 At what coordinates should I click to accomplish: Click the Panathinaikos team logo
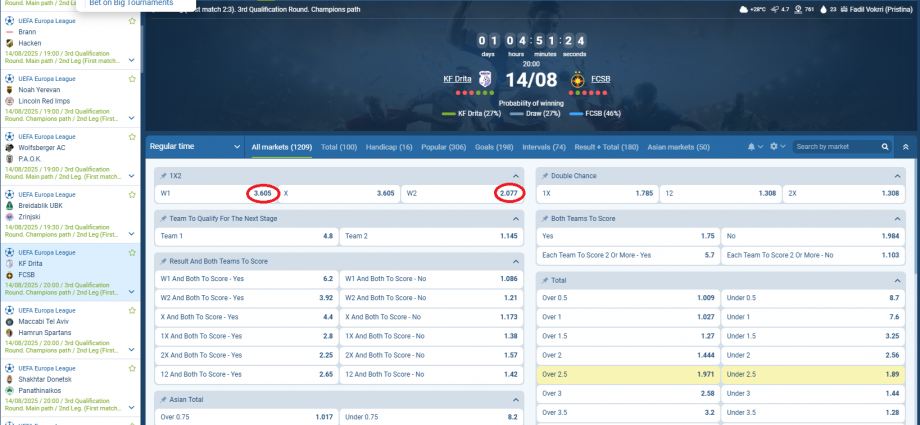pyautogui.click(x=9, y=390)
